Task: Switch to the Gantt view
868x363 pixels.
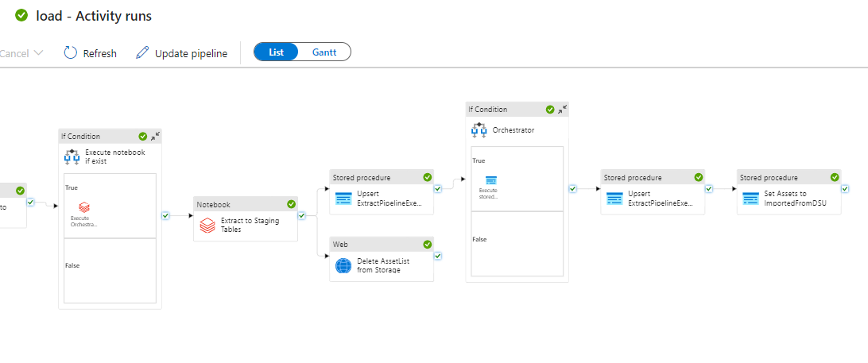Action: coord(324,52)
